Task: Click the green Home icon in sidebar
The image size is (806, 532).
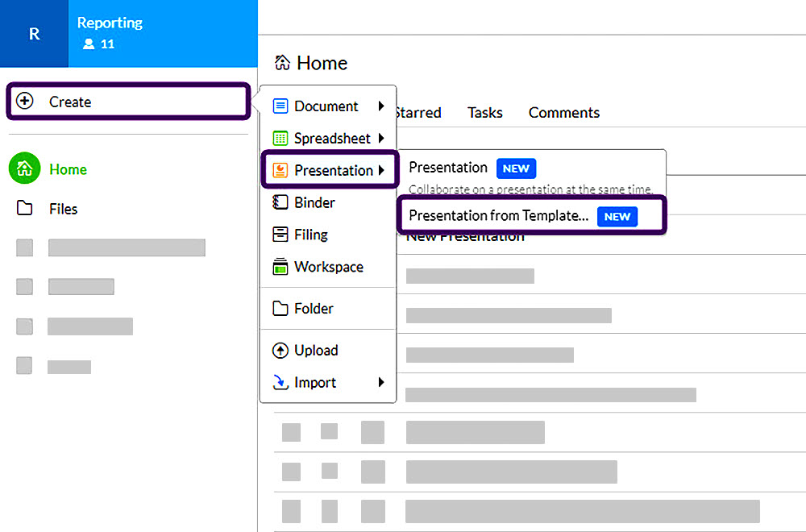Action: tap(25, 169)
